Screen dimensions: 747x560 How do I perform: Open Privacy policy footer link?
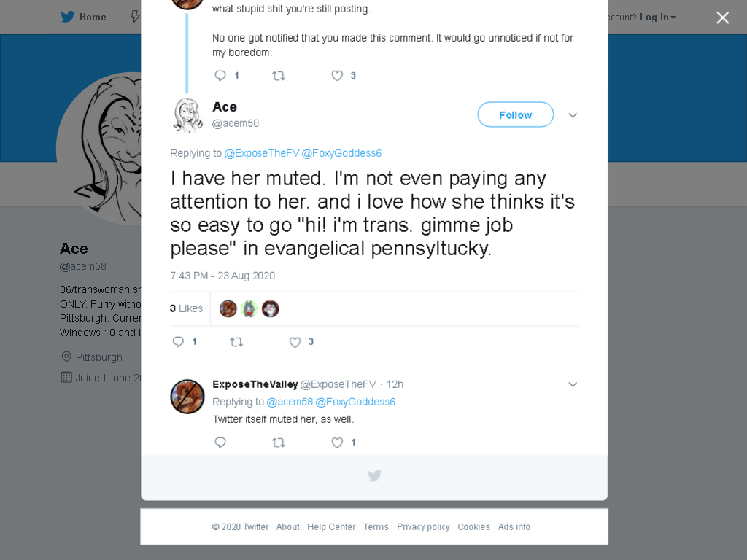423,526
